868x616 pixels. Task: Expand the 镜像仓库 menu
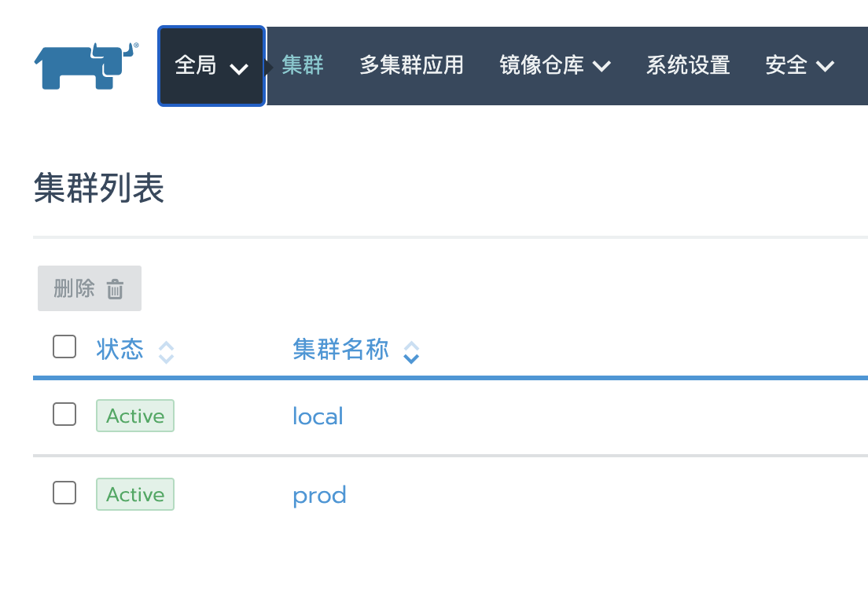(555, 66)
